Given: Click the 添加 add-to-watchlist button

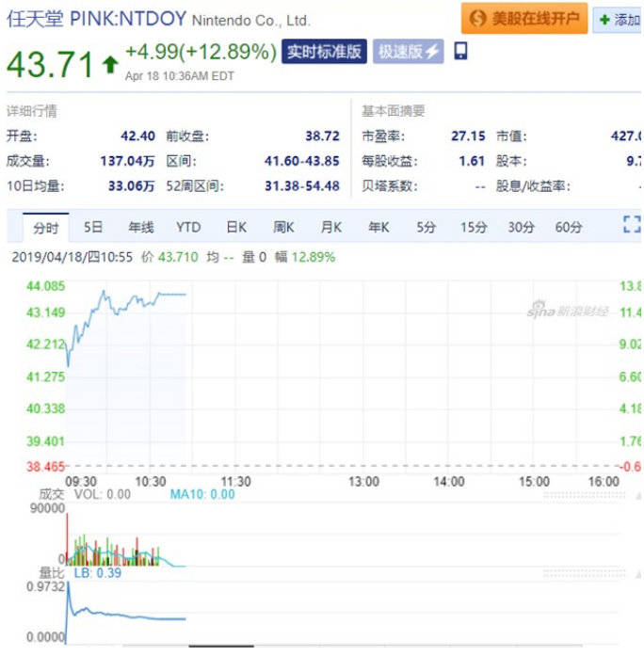Looking at the screenshot, I should [x=619, y=19].
